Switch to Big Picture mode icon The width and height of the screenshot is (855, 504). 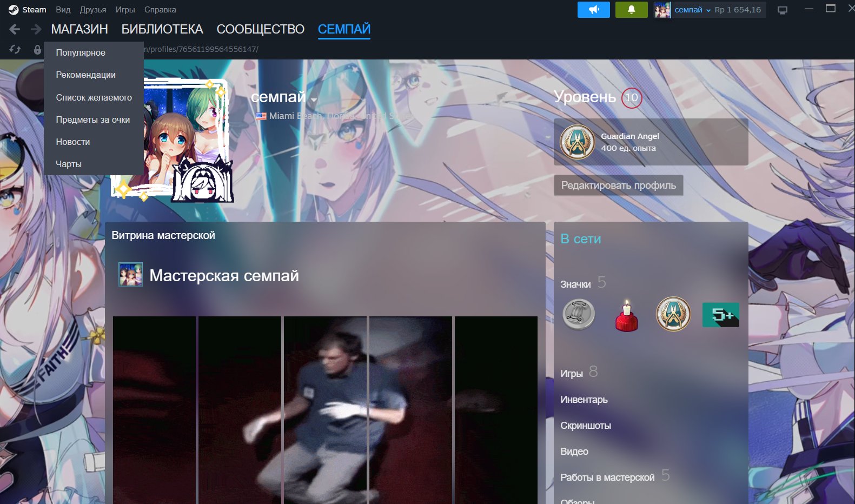click(782, 10)
